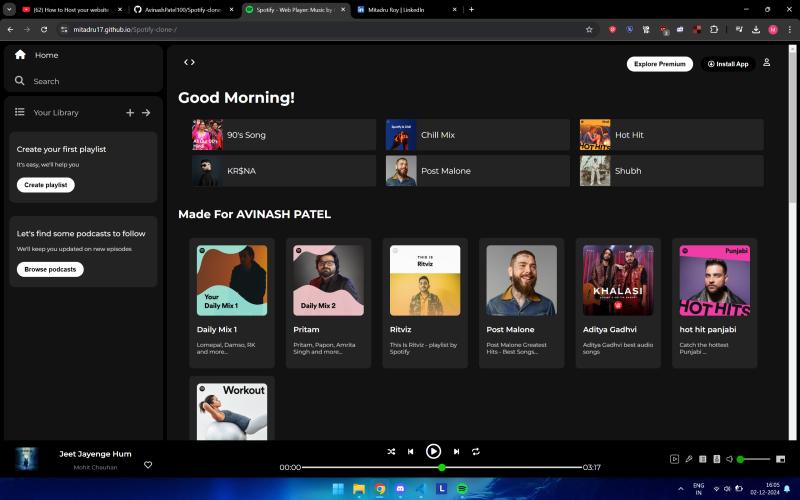
Task: Open the Pritam Daily Mix 2 card
Action: [x=328, y=303]
